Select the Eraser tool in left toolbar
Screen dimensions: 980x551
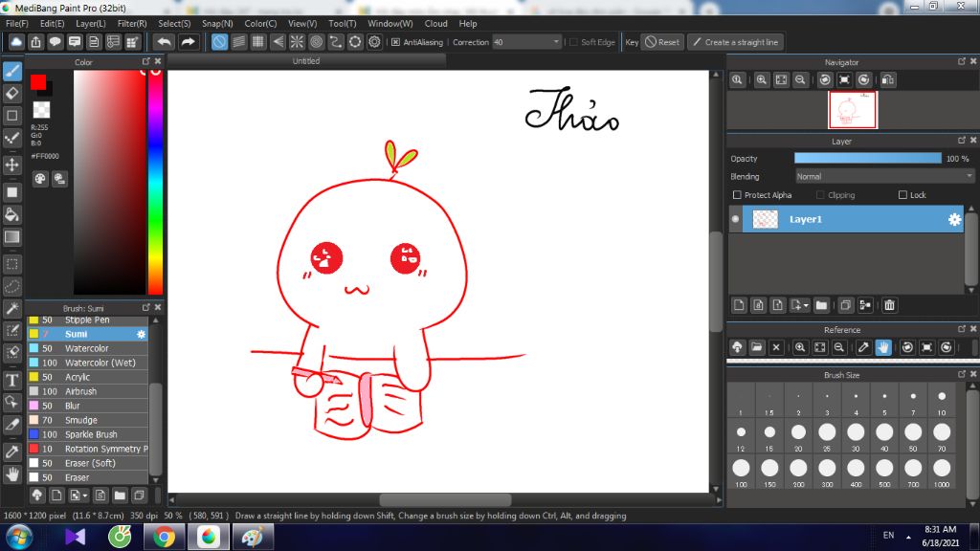12,94
